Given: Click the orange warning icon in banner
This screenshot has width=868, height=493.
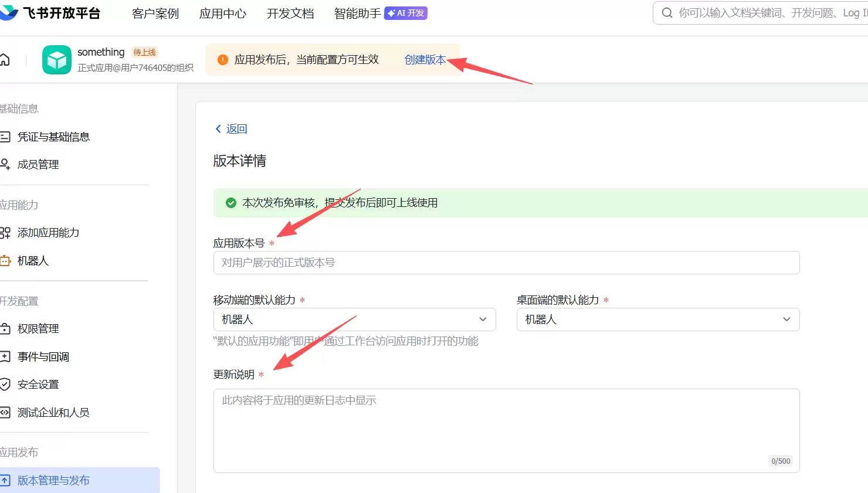Looking at the screenshot, I should [x=223, y=60].
